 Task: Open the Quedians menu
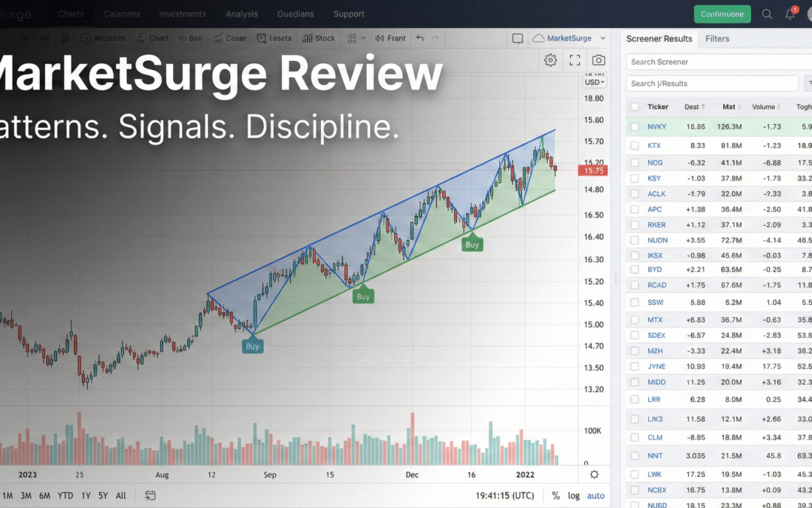(295, 14)
